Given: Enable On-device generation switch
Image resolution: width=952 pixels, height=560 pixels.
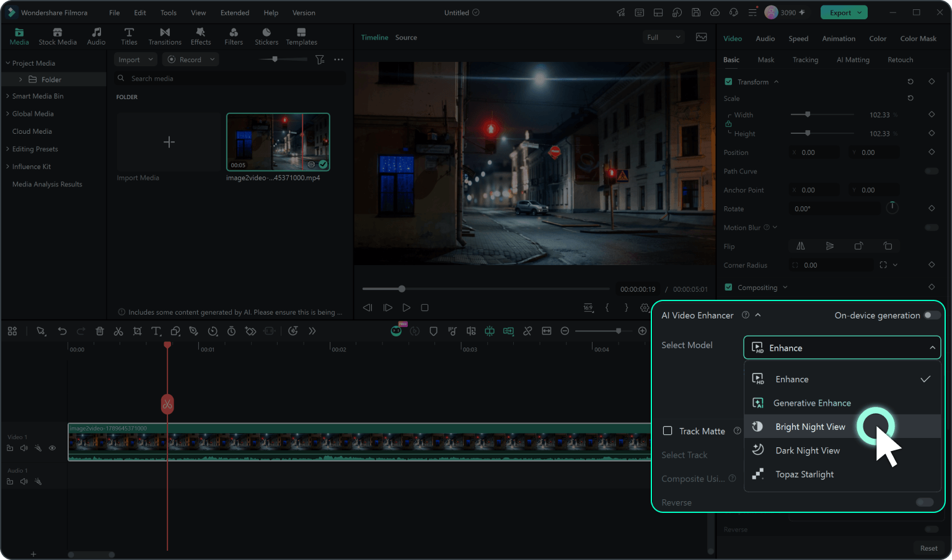Looking at the screenshot, I should tap(932, 315).
